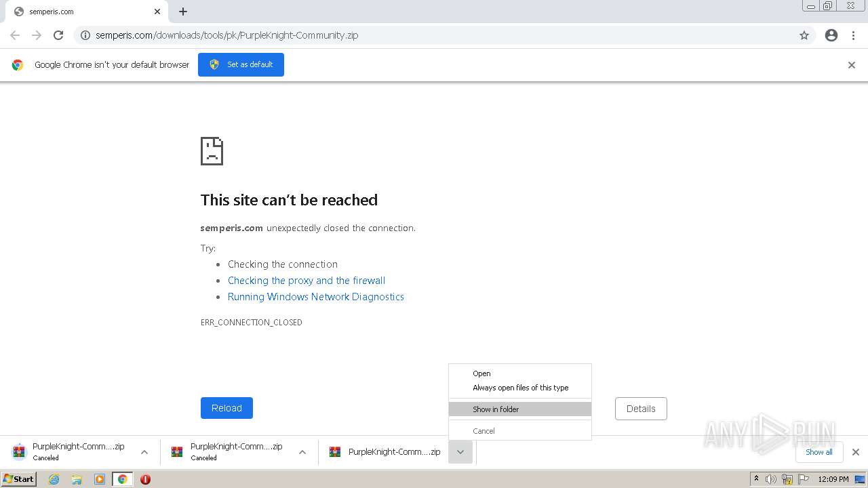Show hidden system tray icons
This screenshot has height=488, width=868.
(756, 479)
